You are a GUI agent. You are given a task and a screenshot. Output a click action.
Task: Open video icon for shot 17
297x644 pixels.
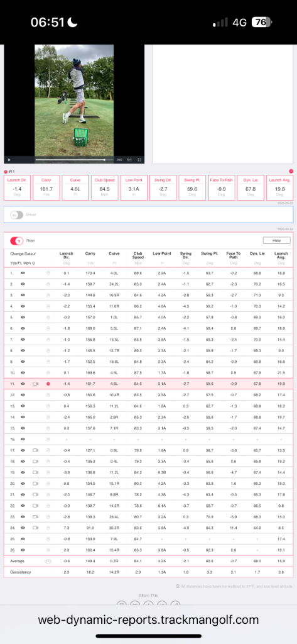35,450
